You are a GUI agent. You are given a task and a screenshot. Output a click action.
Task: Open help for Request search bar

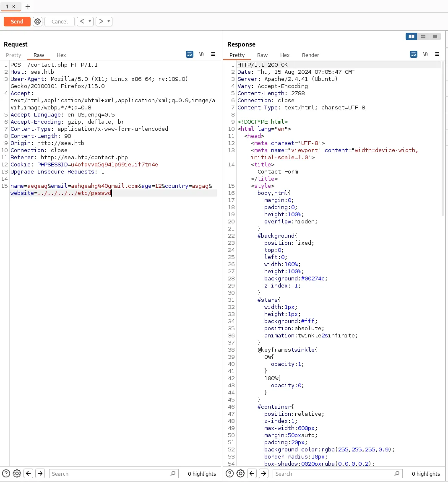pos(6,473)
